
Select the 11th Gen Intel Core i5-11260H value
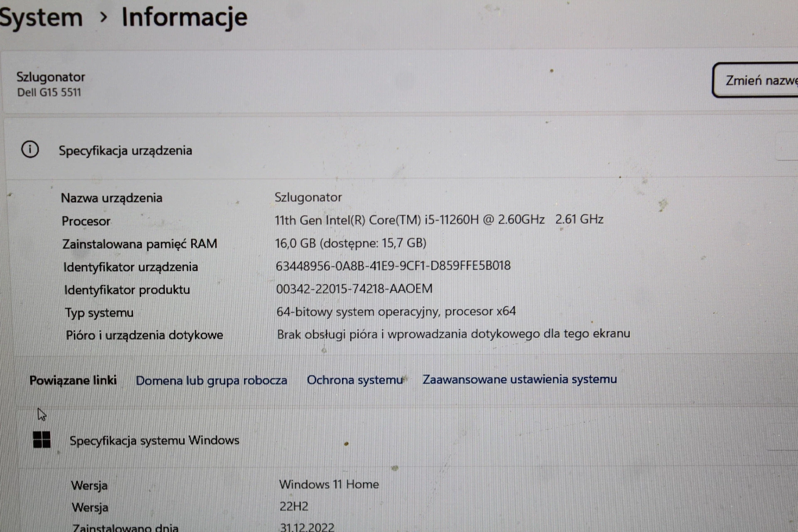pyautogui.click(x=439, y=219)
